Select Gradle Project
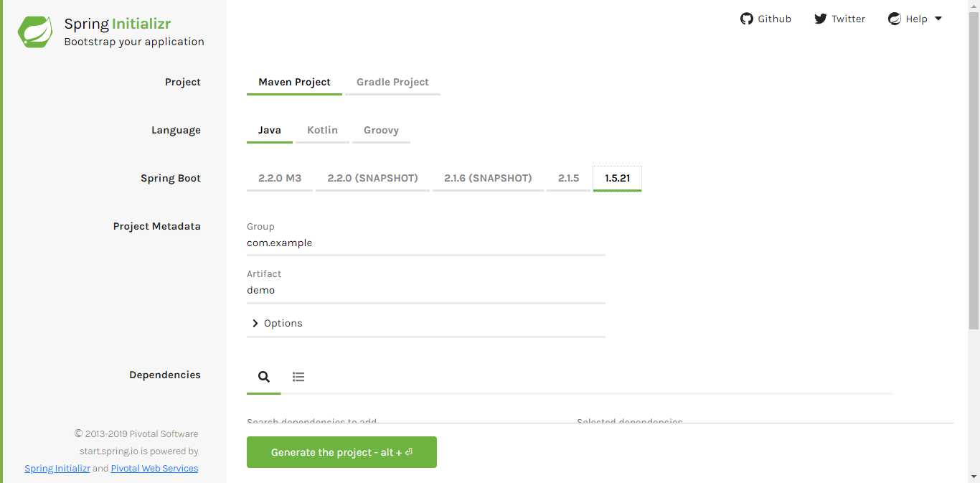980x483 pixels. point(392,82)
